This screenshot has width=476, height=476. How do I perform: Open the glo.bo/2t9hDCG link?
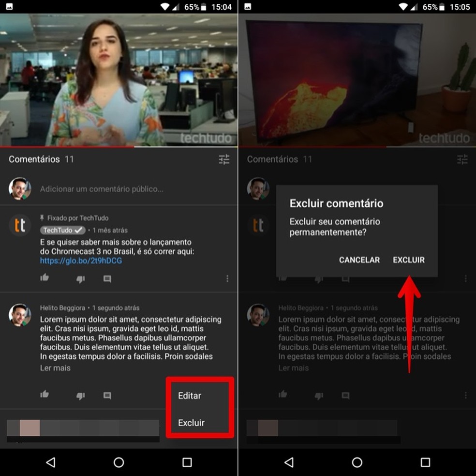[x=81, y=261]
